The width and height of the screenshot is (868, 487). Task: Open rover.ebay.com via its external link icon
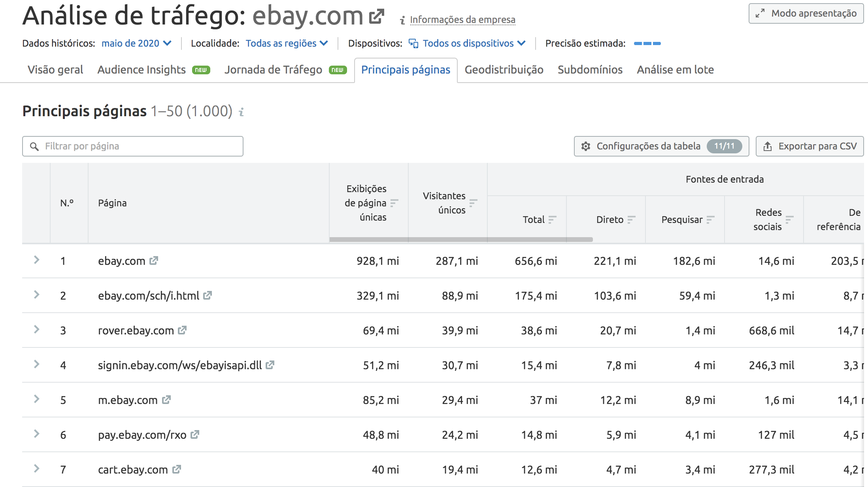pyautogui.click(x=183, y=330)
